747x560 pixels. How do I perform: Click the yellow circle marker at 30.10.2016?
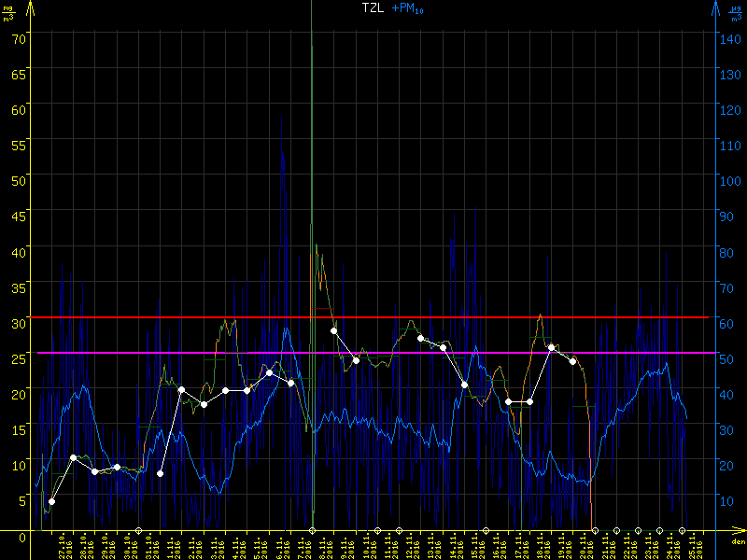click(139, 531)
